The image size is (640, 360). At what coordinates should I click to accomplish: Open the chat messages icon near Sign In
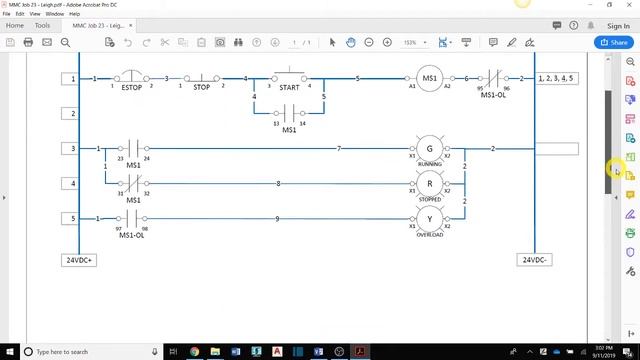pos(557,25)
